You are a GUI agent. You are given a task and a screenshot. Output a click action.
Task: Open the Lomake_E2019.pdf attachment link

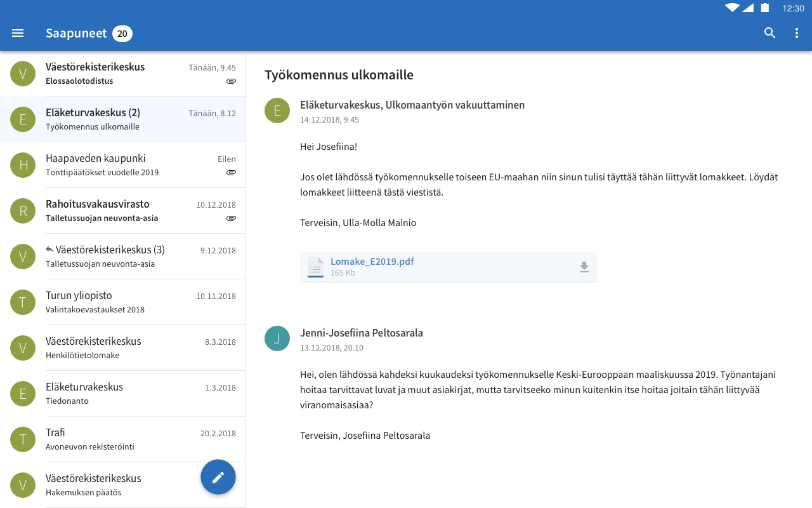(x=372, y=262)
